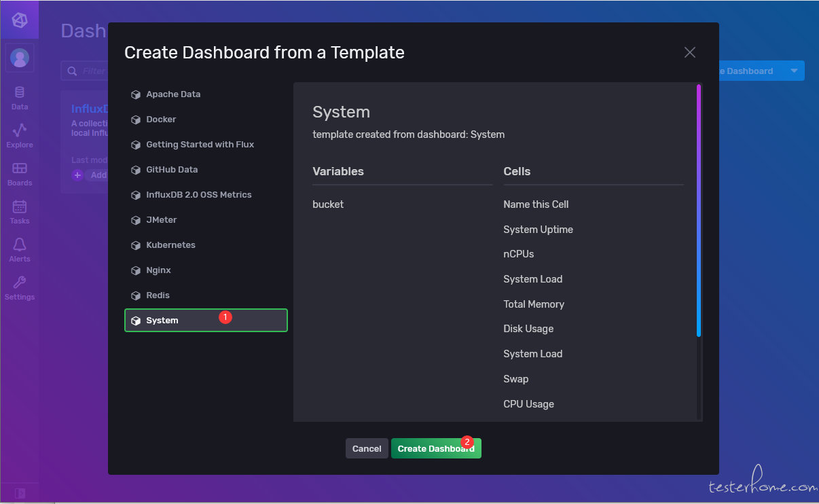Click the GitHub Data cube icon
This screenshot has width=819, height=504.
(136, 170)
